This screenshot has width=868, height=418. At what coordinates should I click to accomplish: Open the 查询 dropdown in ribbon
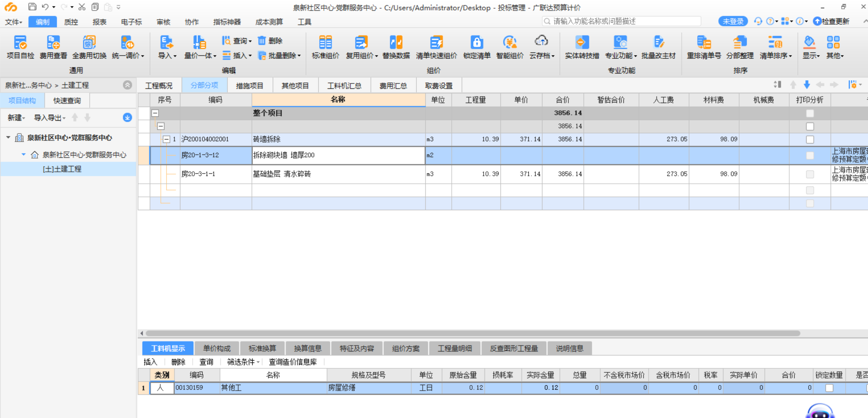237,41
